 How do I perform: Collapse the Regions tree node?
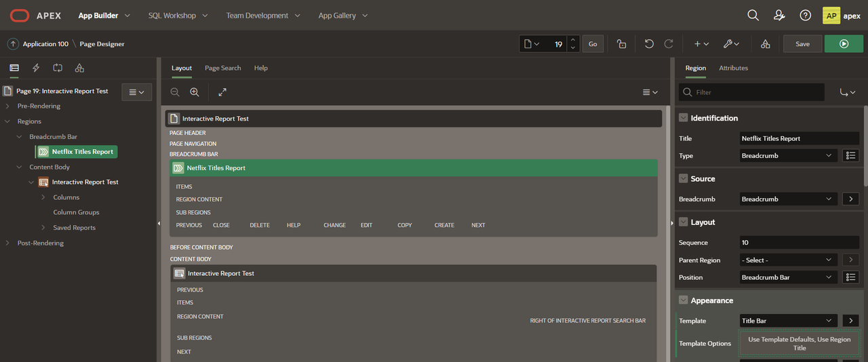[x=7, y=121]
